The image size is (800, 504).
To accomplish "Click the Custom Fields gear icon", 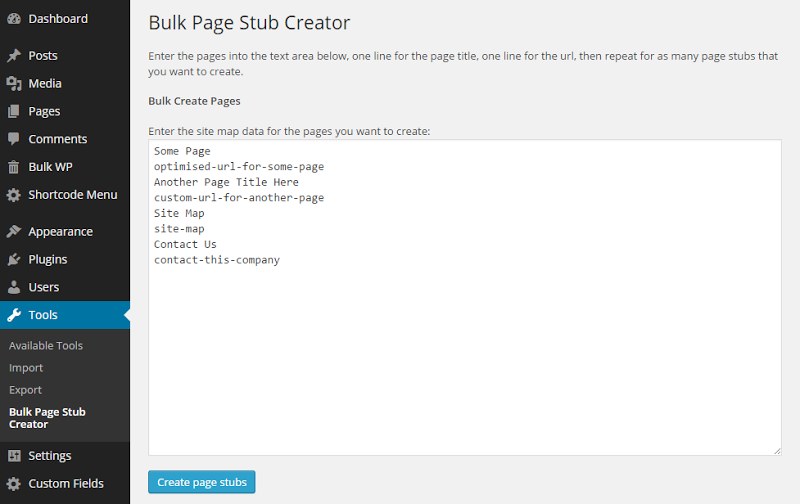I will click(x=14, y=484).
